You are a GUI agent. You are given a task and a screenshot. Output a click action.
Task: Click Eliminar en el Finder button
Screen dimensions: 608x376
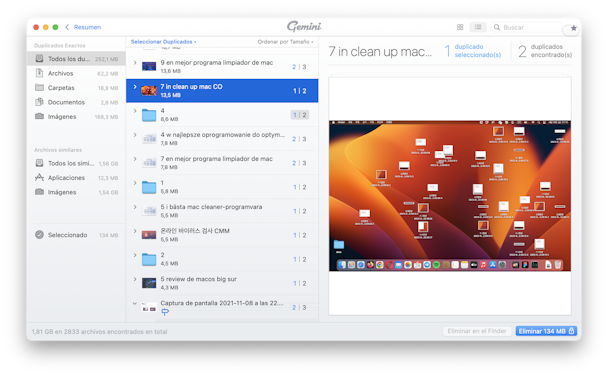[477, 331]
